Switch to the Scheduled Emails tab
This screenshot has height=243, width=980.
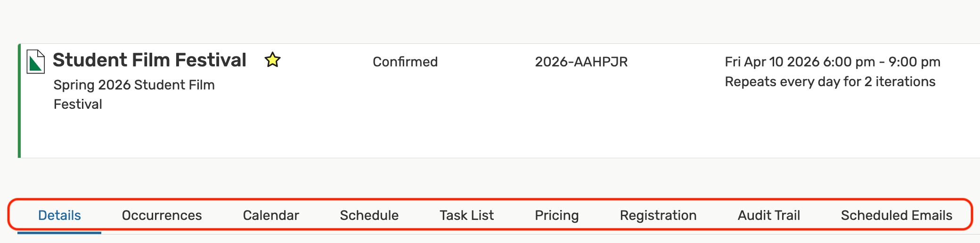tap(896, 215)
